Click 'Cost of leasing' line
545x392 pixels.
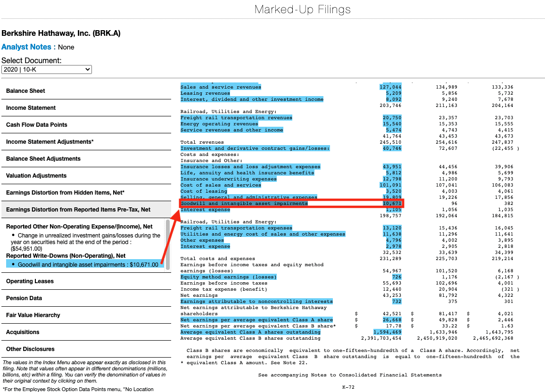(204, 191)
